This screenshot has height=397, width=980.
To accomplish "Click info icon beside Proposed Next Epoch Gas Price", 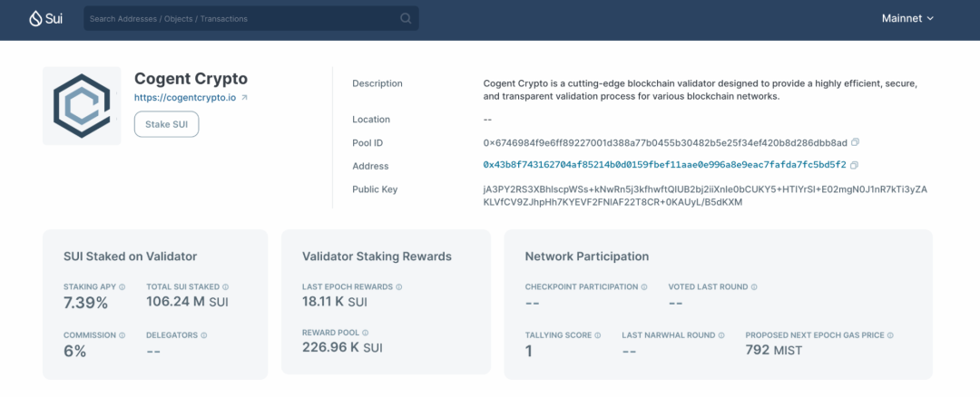I will click(x=891, y=335).
